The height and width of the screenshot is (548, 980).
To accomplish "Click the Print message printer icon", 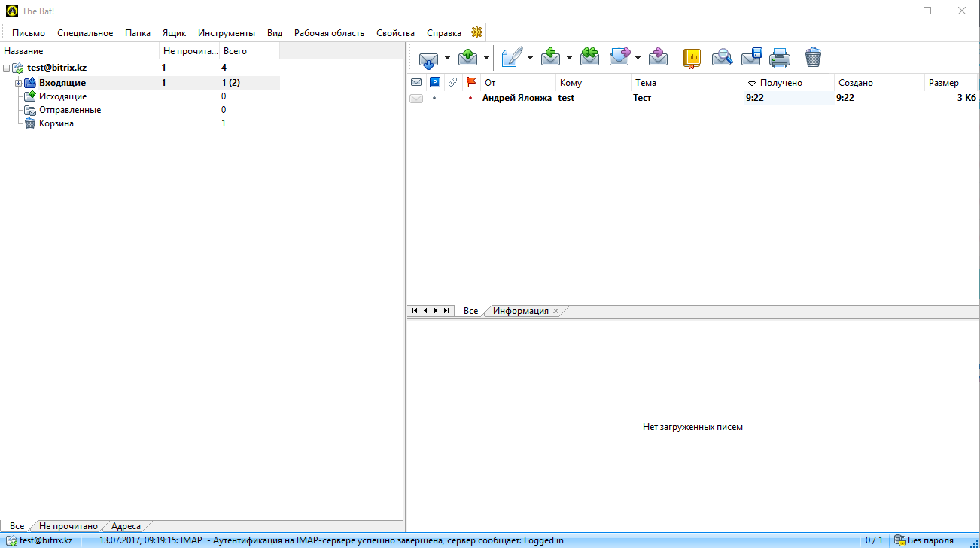I will tap(779, 58).
